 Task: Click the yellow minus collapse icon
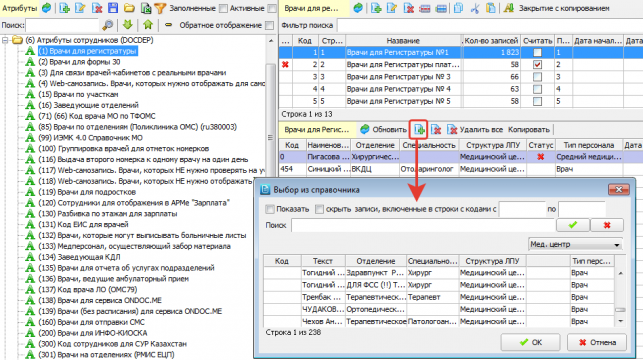(168, 25)
